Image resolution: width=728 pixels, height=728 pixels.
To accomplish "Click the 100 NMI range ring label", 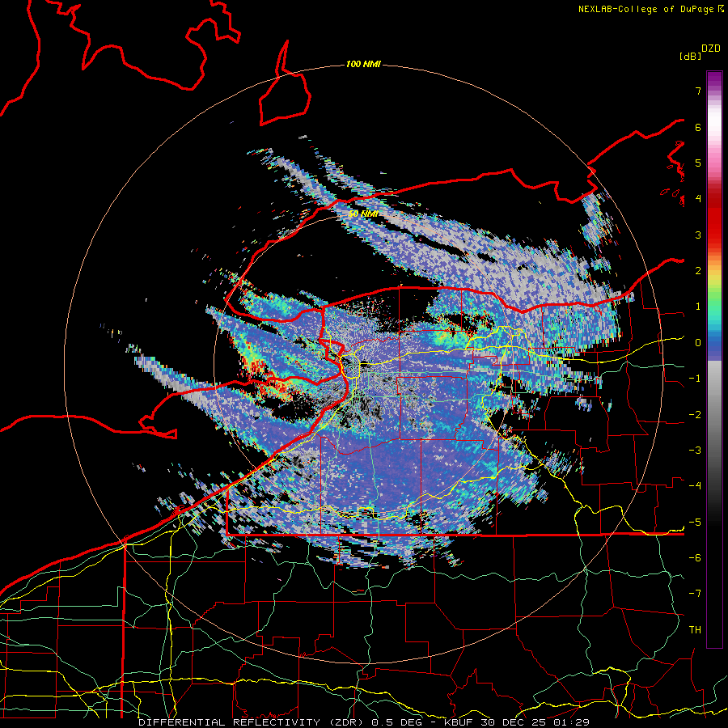I will point(363,64).
